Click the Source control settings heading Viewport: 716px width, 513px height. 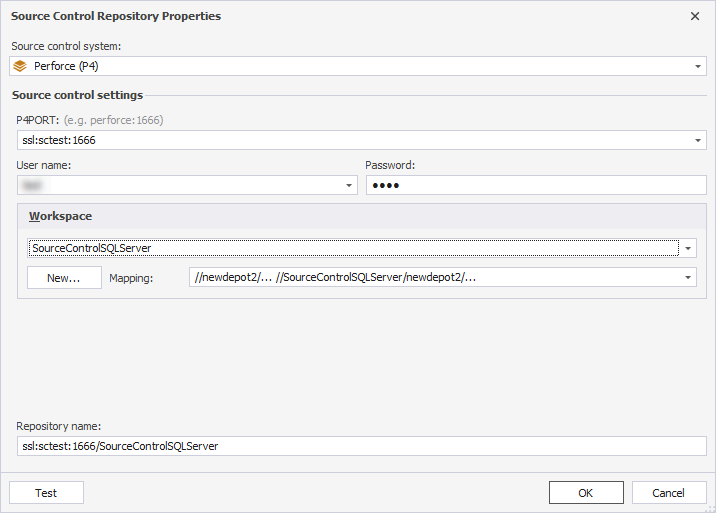coord(77,95)
